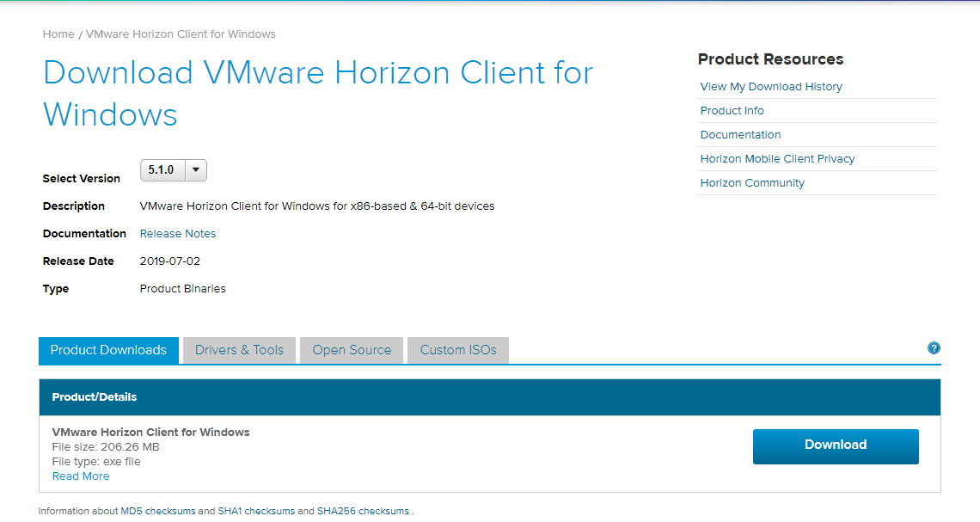Open the Documentation resource link

pos(741,135)
